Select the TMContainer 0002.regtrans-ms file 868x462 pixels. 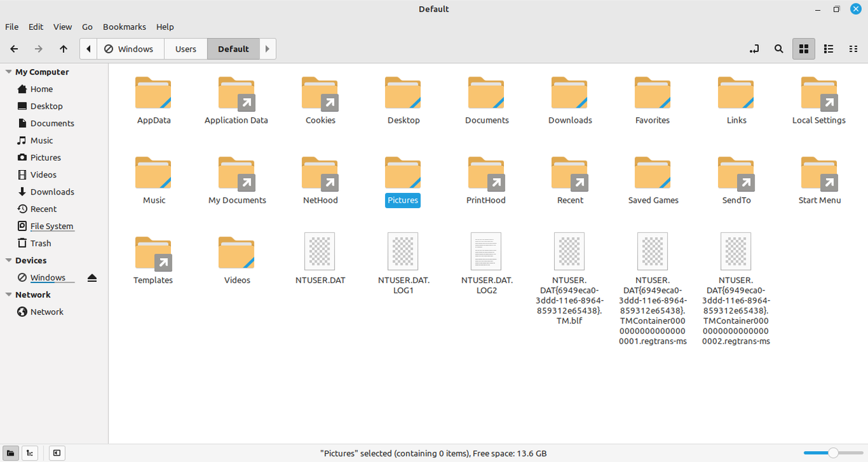coord(736,289)
